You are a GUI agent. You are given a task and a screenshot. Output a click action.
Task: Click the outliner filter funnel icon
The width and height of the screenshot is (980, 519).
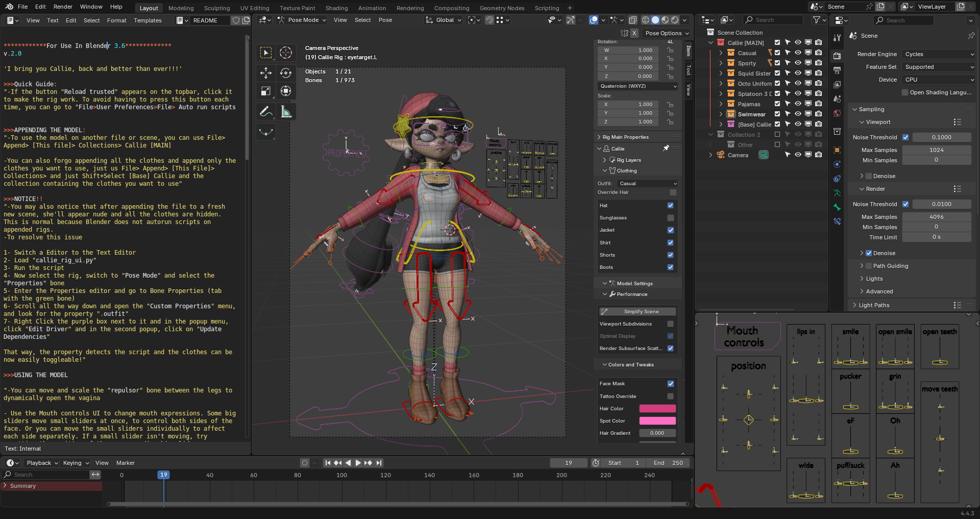pos(817,20)
